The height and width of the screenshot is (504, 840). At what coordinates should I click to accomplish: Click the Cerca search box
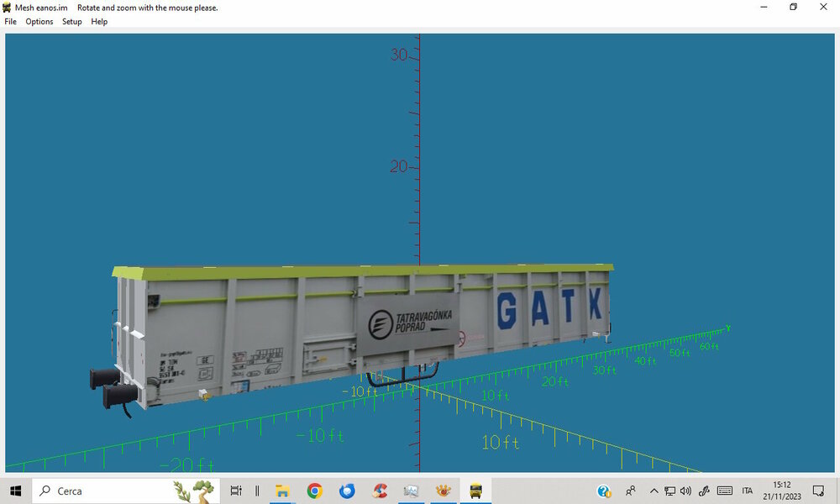tap(126, 491)
